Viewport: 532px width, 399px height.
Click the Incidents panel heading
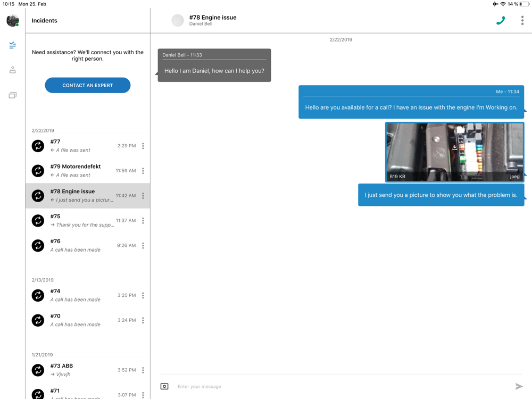[x=45, y=21]
